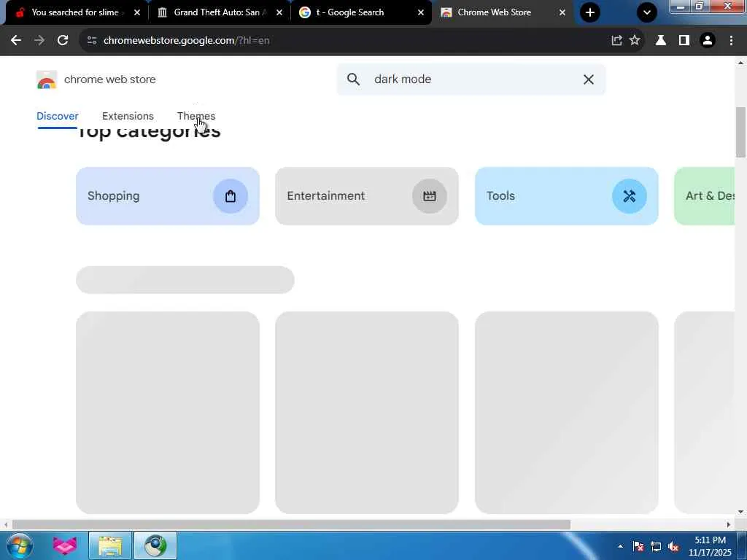Click the horizontal scrollbar thumb
Screen dimensions: 747x560
pyautogui.click(x=291, y=525)
